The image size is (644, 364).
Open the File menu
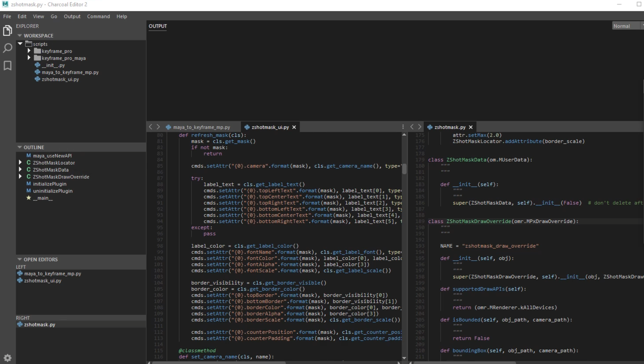(x=7, y=16)
